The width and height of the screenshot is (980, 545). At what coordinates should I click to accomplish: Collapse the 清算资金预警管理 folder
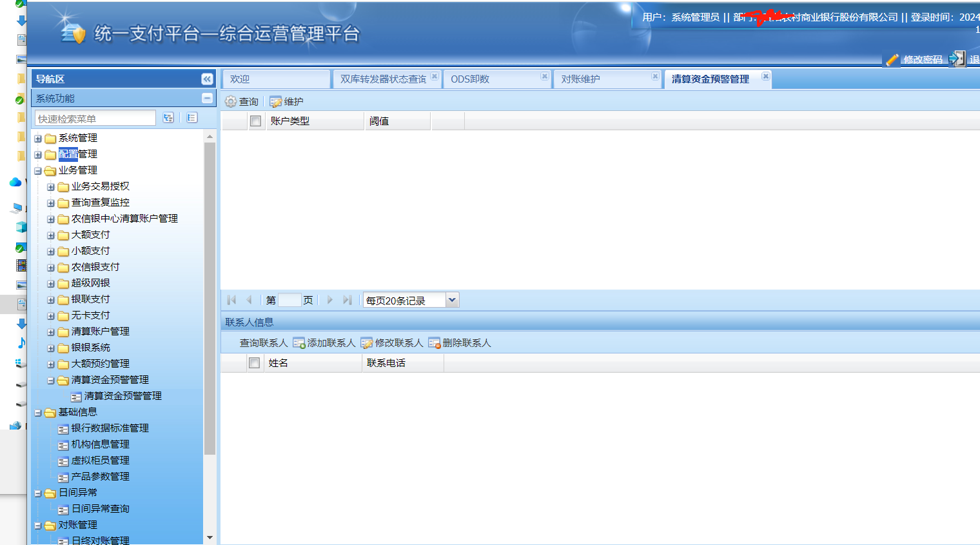[x=51, y=381]
